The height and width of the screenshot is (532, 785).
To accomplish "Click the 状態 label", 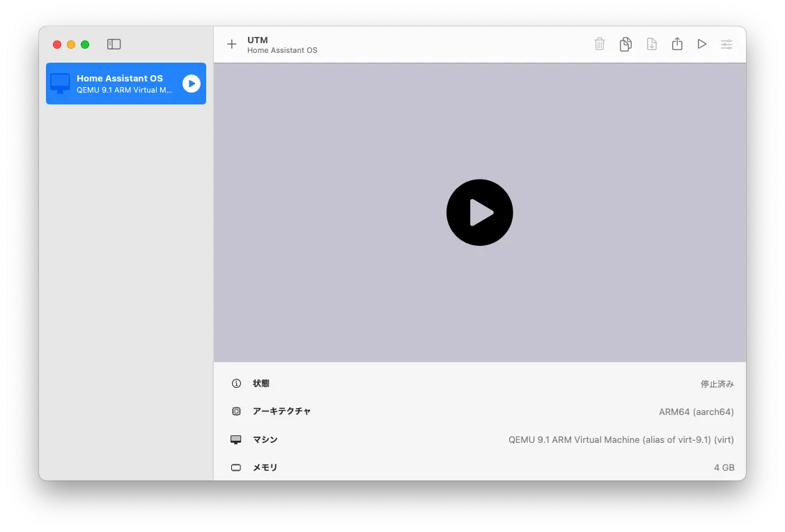I will [261, 384].
